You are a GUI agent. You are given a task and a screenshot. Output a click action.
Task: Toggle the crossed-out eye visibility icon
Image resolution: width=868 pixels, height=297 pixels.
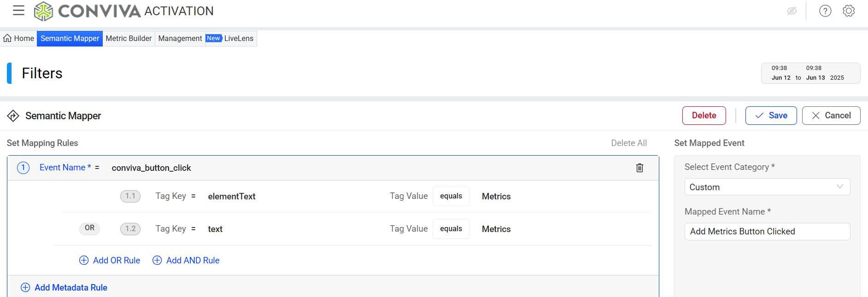[792, 11]
